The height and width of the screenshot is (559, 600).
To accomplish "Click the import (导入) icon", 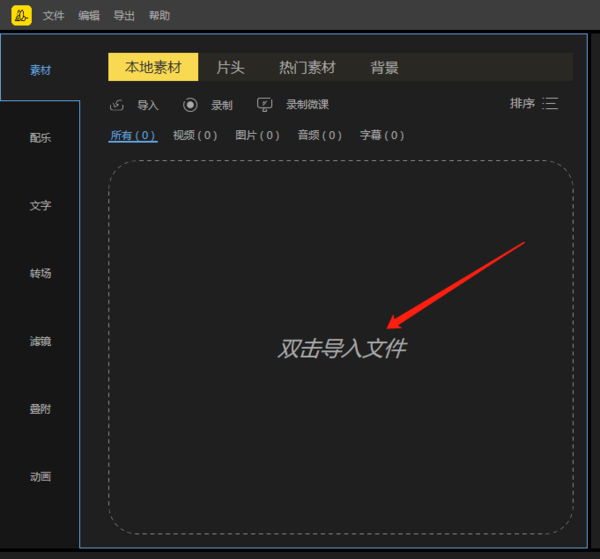I will coord(117,105).
